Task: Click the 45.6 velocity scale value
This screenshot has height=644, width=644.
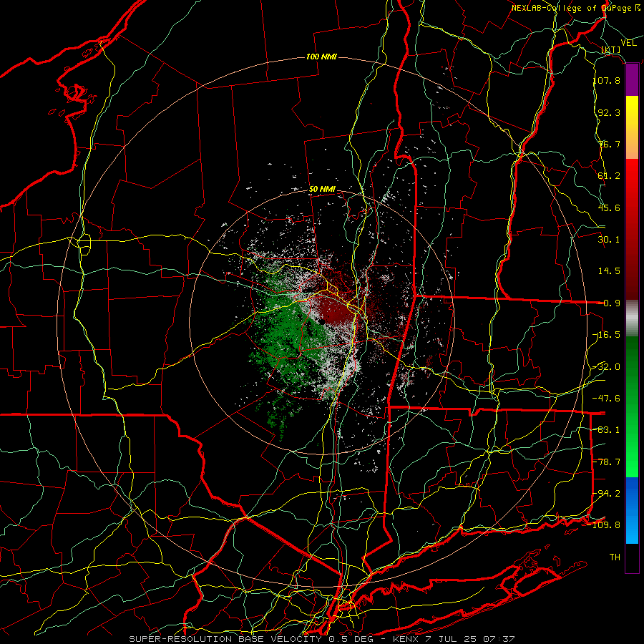Action: click(609, 208)
